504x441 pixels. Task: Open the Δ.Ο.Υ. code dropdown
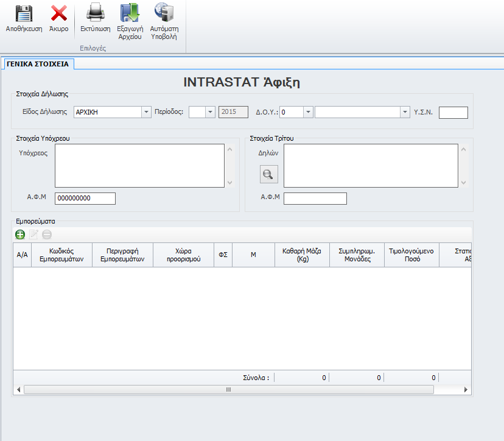click(308, 112)
